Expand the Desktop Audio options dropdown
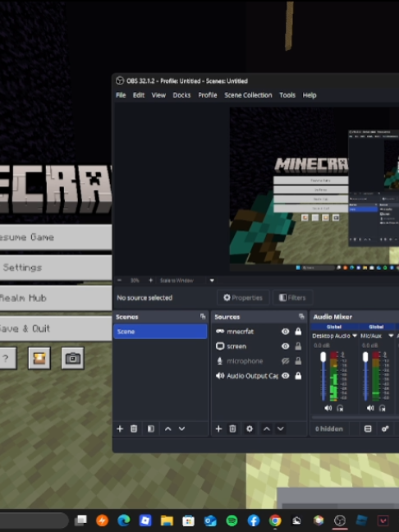The width and height of the screenshot is (399, 532). [355, 336]
